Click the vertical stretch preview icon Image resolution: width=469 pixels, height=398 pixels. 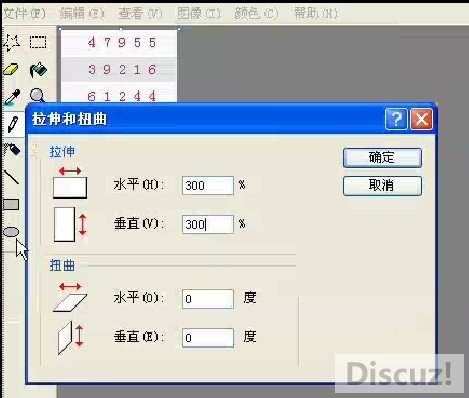pyautogui.click(x=70, y=224)
